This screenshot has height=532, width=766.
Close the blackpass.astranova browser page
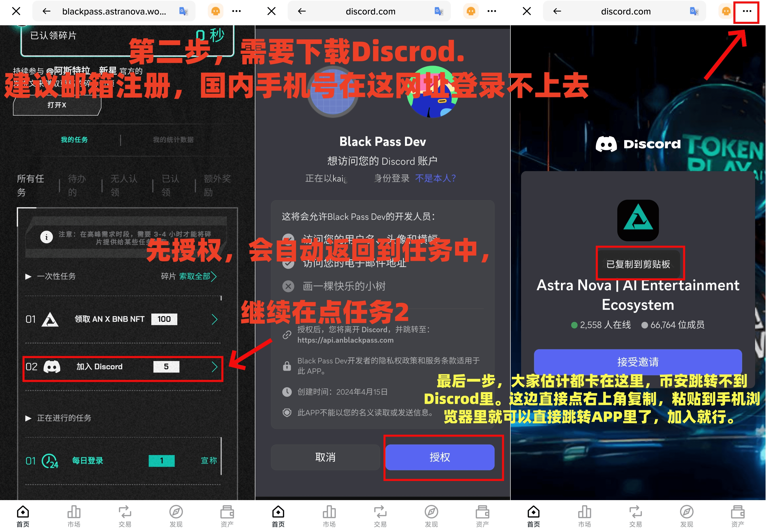16,11
